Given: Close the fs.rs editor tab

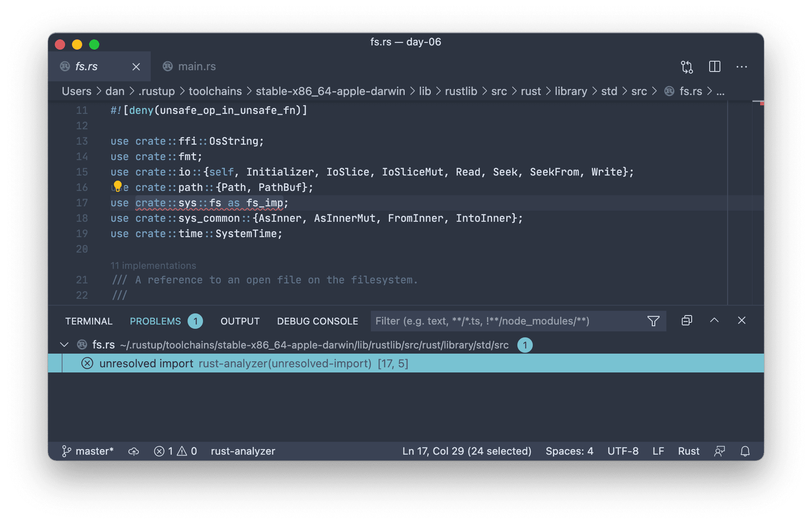Looking at the screenshot, I should [136, 67].
